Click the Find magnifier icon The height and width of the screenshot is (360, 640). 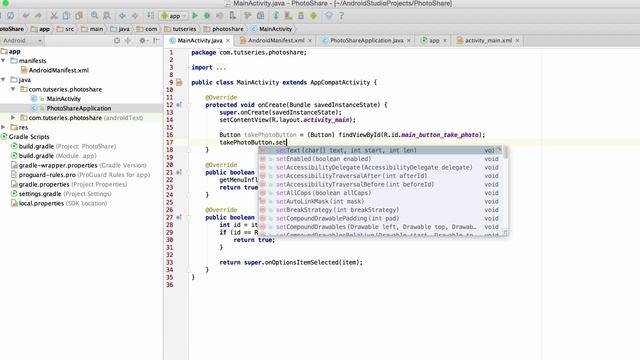coord(94,16)
